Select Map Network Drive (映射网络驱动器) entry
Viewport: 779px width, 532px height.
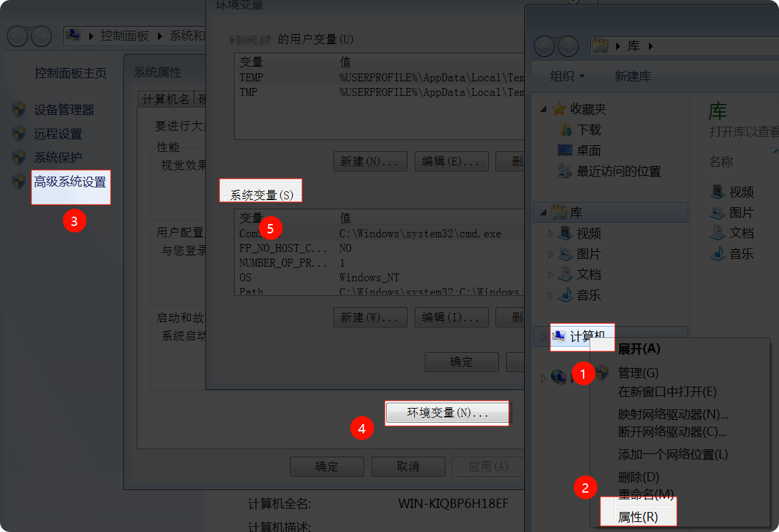[x=673, y=414]
